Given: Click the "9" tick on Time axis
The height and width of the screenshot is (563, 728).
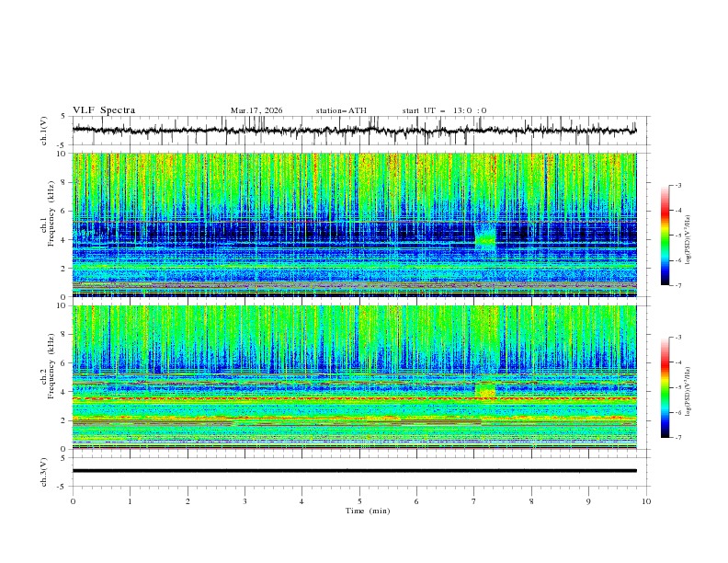Looking at the screenshot, I should tap(588, 501).
